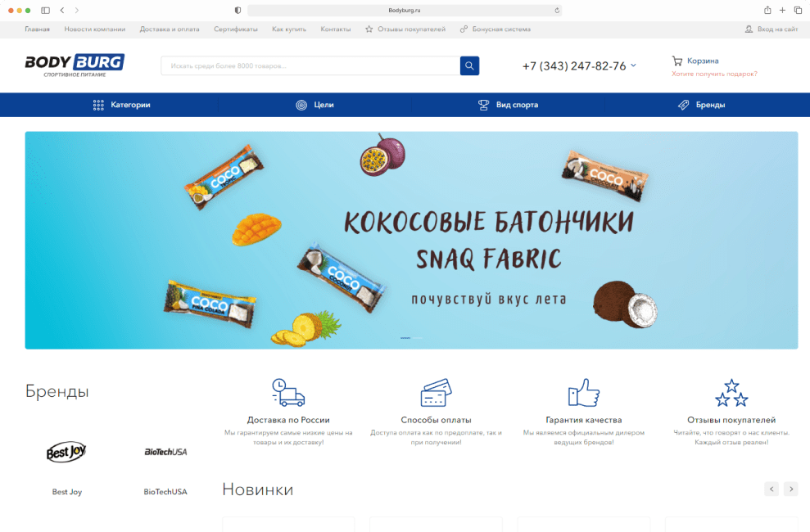Open Как купить link
This screenshot has width=810, height=532.
tap(289, 29)
